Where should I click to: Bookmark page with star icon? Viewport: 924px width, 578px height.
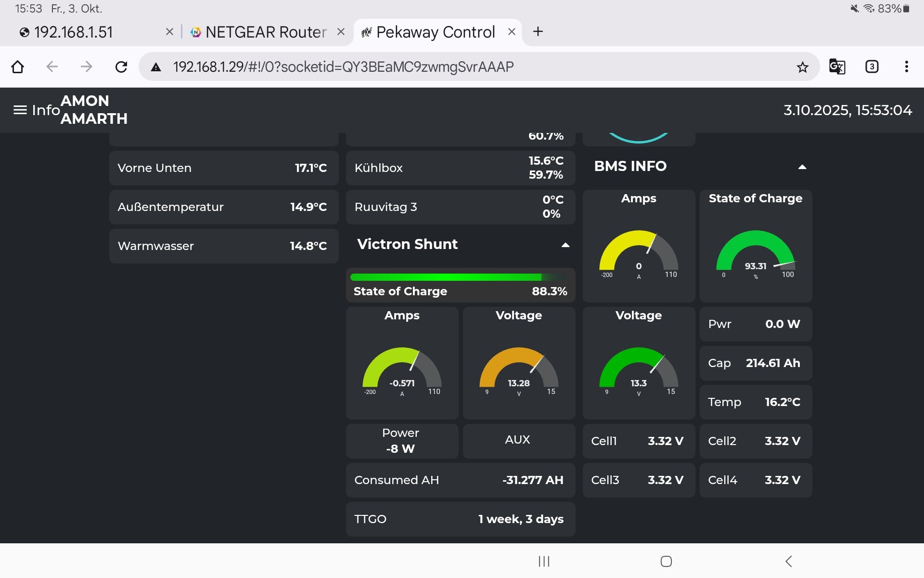click(x=802, y=67)
